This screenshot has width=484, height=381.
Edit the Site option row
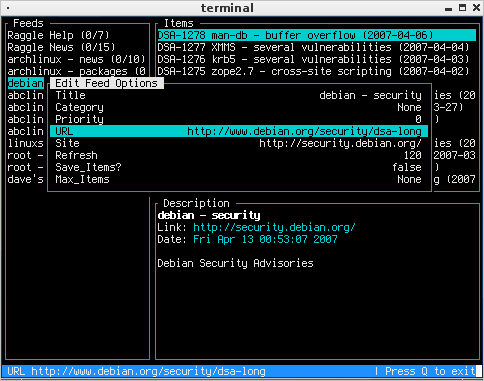(x=239, y=143)
